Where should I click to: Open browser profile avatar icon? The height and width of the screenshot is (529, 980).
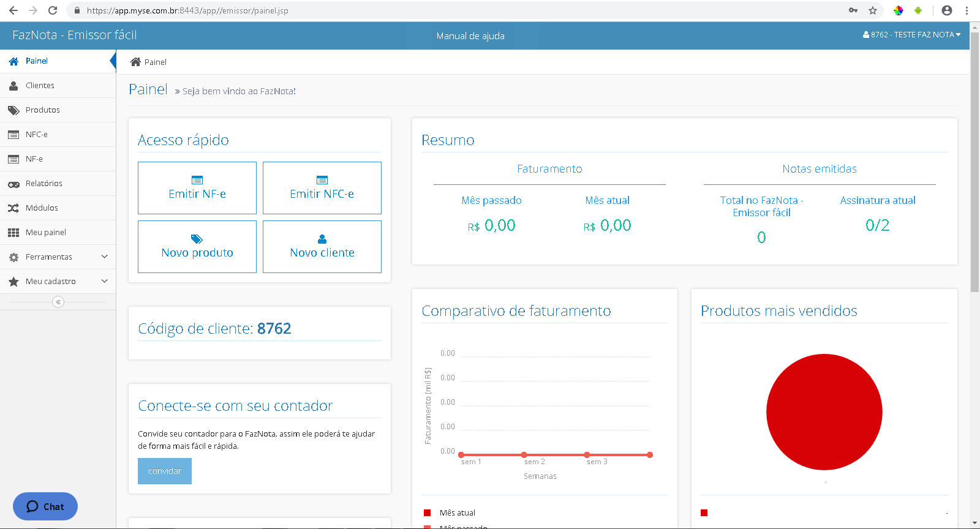[x=947, y=10]
